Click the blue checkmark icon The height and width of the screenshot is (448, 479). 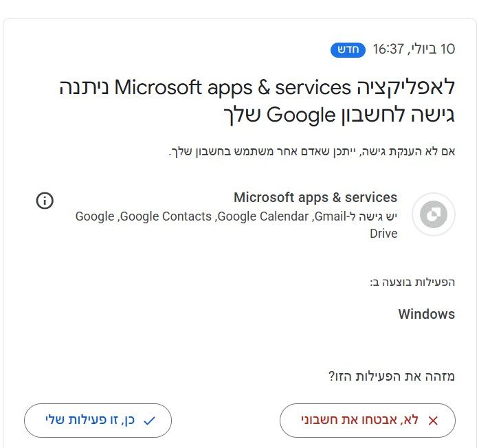(x=149, y=421)
